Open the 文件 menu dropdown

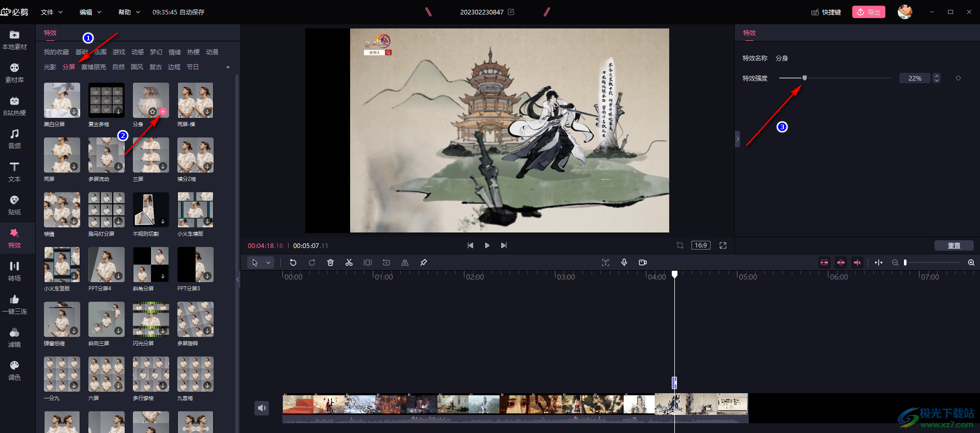click(52, 12)
